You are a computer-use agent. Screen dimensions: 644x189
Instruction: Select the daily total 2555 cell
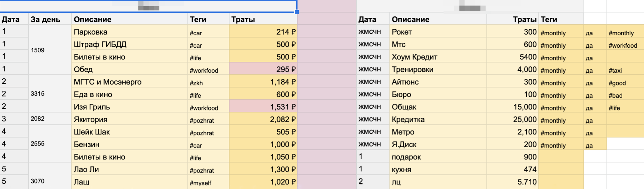tap(50, 144)
